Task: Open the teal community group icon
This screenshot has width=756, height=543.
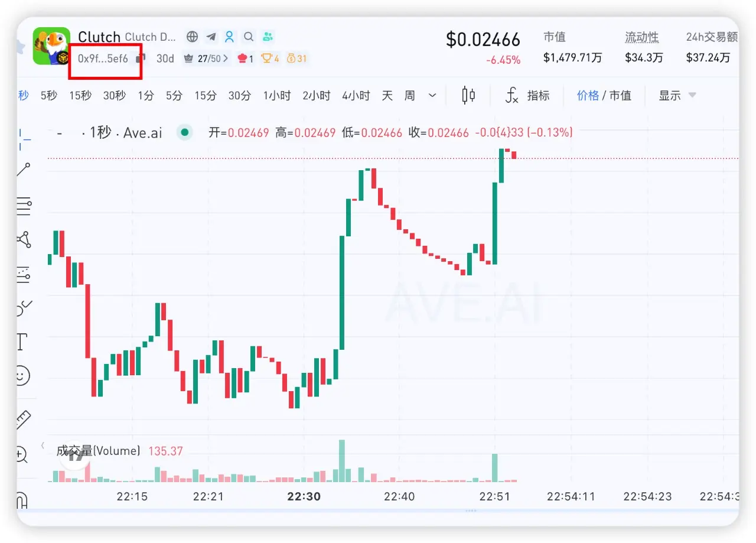Action: (x=268, y=37)
